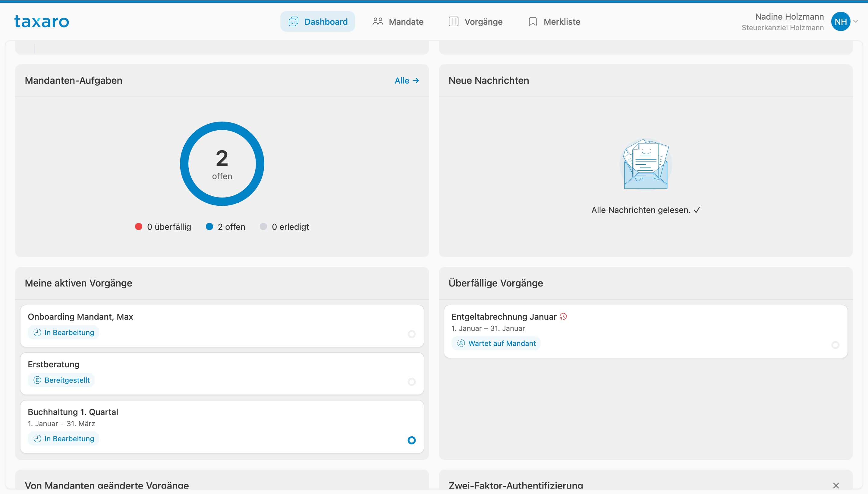The image size is (868, 494).
Task: Click the columns icon for Vorgänge
Action: (453, 22)
